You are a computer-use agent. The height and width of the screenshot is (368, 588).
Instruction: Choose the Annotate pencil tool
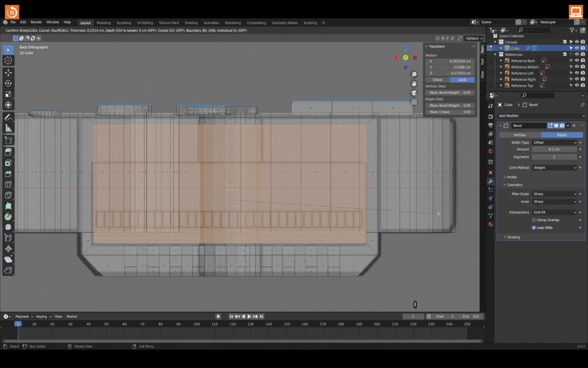pos(8,118)
